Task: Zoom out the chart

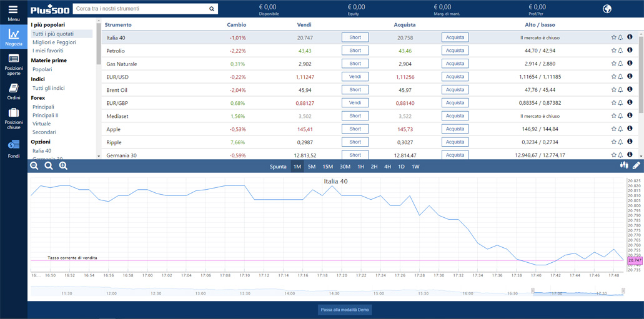Action: 34,166
